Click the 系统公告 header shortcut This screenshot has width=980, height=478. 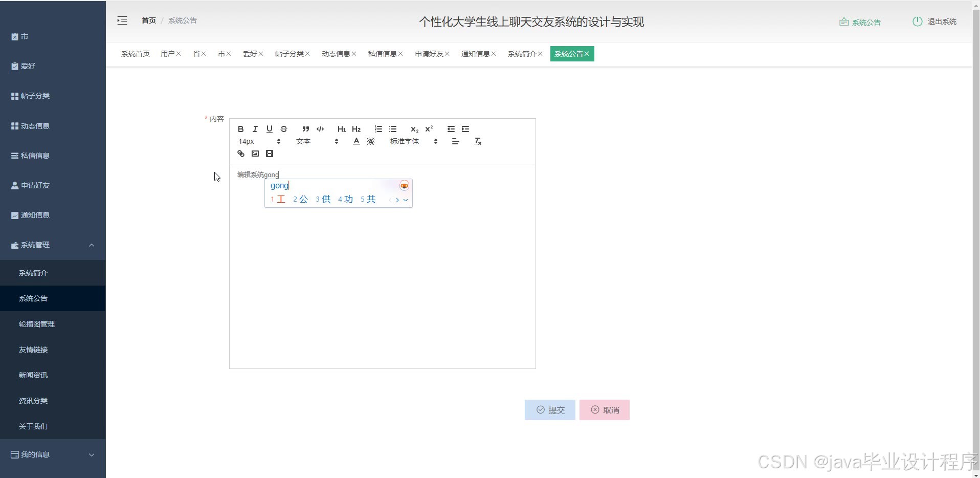pos(860,22)
